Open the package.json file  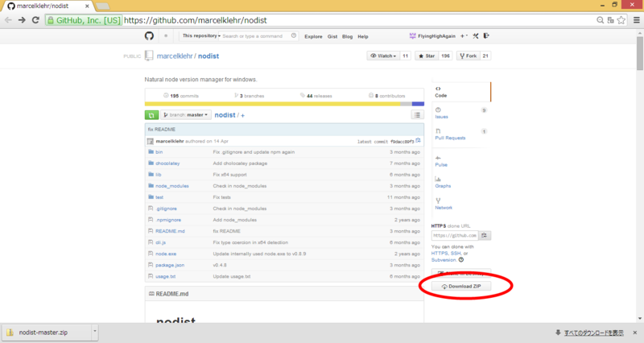point(170,266)
